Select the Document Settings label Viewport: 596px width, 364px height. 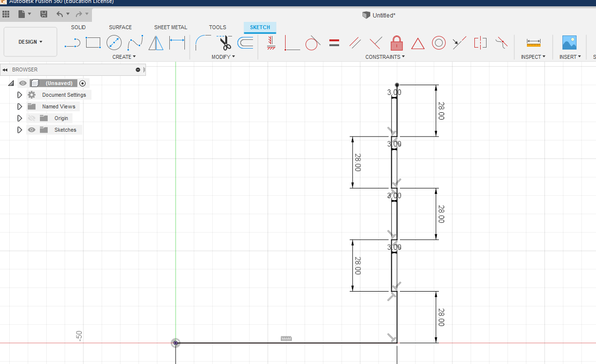point(64,95)
